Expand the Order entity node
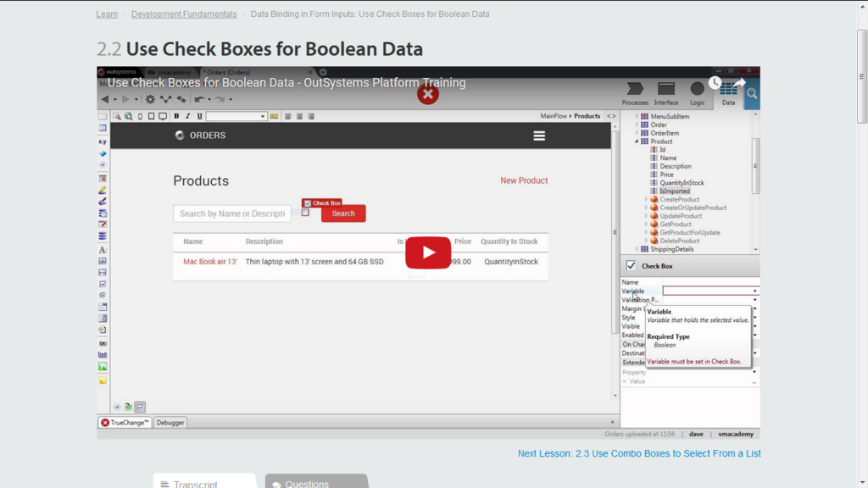The width and height of the screenshot is (868, 488). pos(637,125)
